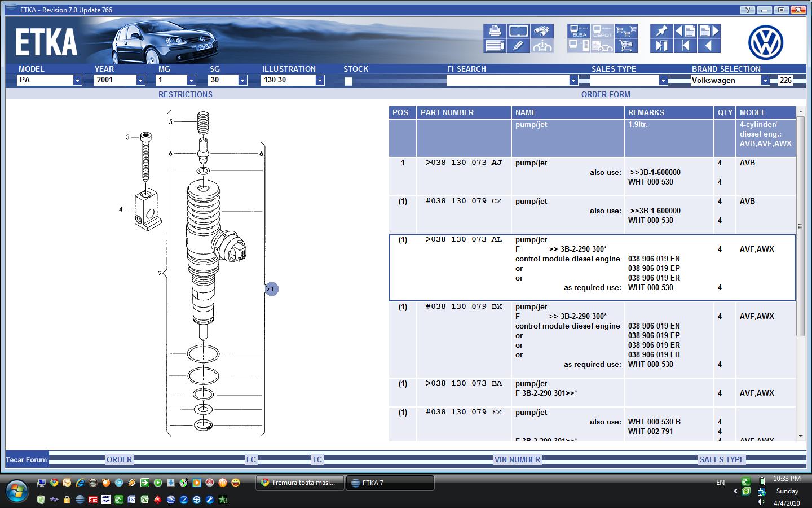Click the Tecar Forum label
This screenshot has height=508, width=812.
click(x=27, y=459)
